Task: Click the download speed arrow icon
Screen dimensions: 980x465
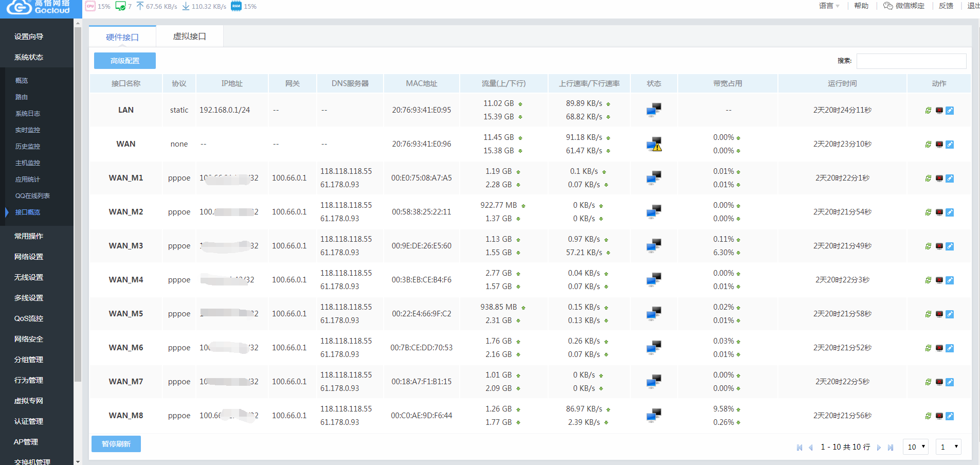Action: [x=186, y=6]
